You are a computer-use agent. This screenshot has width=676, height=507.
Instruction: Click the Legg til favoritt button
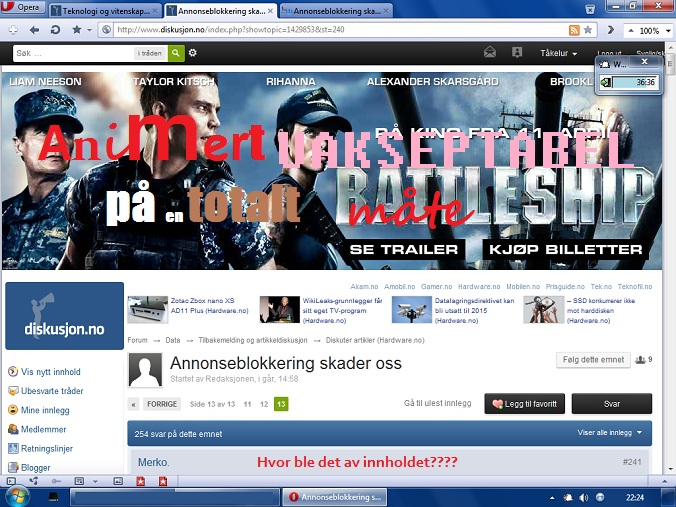[525, 404]
